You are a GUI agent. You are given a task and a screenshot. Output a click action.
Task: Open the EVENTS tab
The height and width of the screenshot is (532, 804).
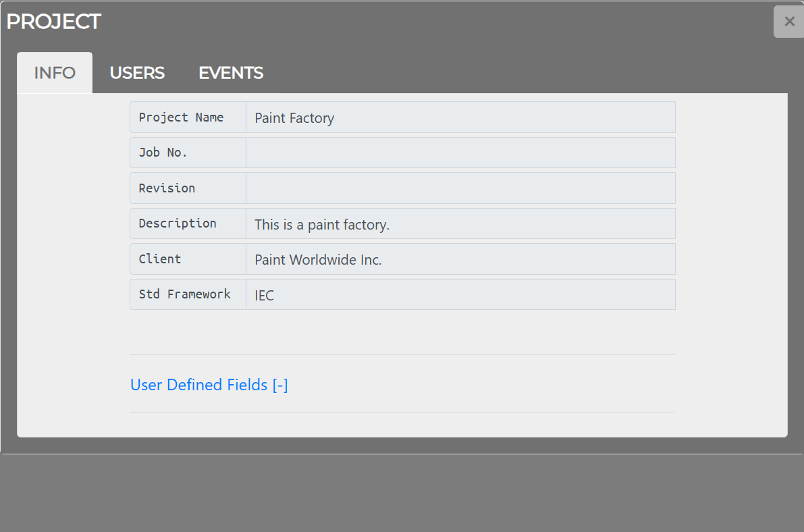pos(231,73)
